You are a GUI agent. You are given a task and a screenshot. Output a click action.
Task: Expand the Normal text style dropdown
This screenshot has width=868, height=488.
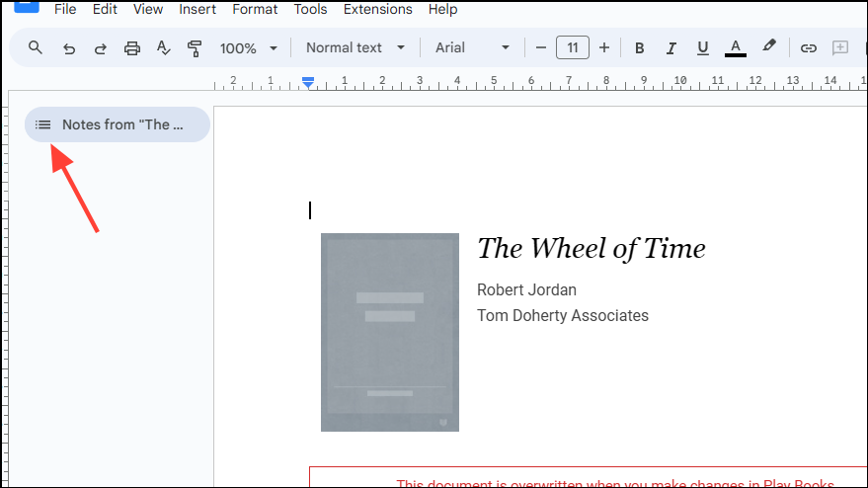click(355, 47)
